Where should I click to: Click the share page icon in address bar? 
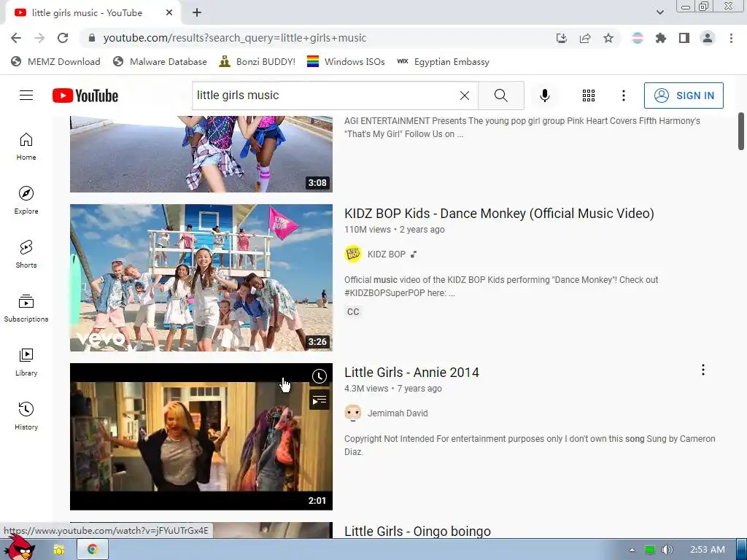coord(585,38)
